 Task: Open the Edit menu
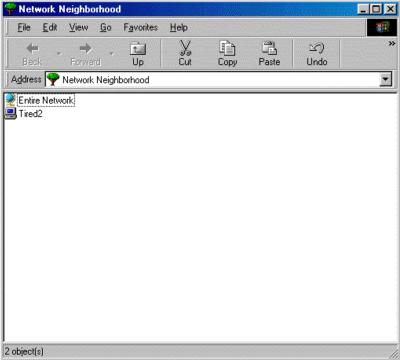[x=50, y=27]
